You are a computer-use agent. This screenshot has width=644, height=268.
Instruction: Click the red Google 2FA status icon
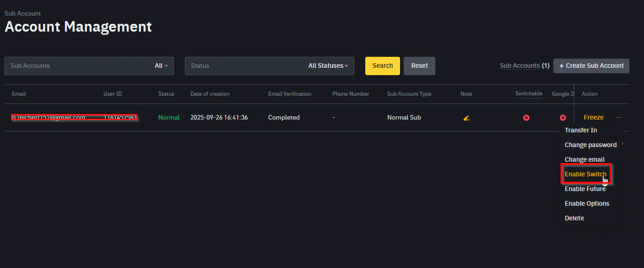point(563,117)
